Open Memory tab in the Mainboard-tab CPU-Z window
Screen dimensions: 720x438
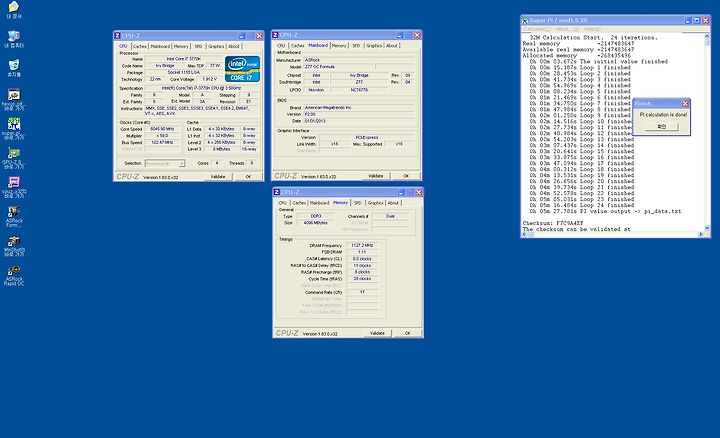tap(339, 45)
